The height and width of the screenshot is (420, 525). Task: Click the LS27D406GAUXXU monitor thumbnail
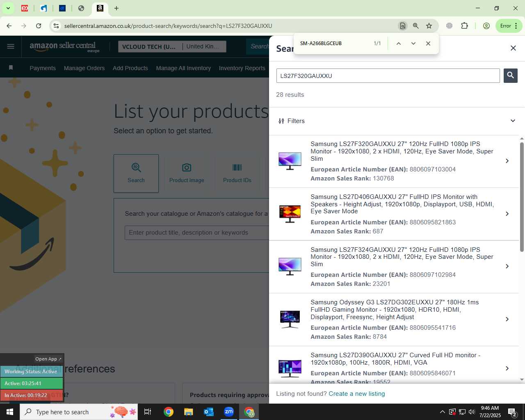[290, 214]
